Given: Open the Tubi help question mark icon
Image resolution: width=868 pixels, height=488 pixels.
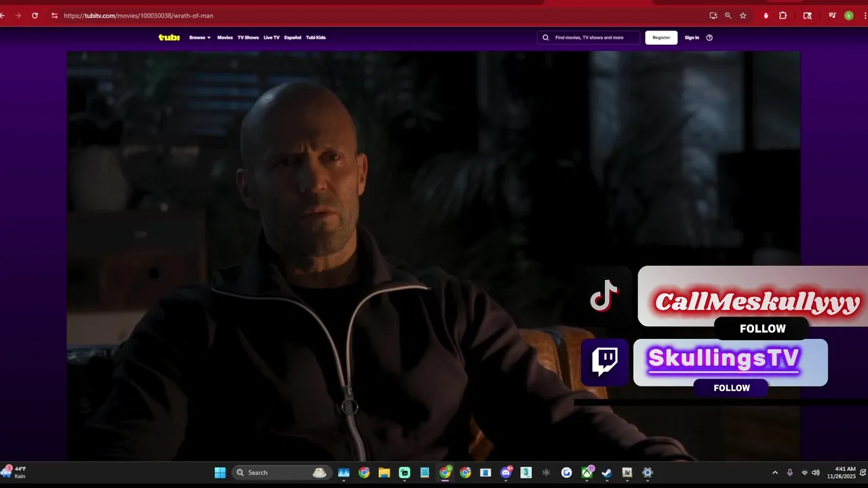Looking at the screenshot, I should click(x=709, y=38).
